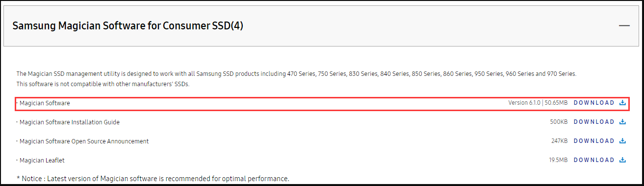Click the latest version Notice text
The height and width of the screenshot is (186, 644).
point(153,178)
